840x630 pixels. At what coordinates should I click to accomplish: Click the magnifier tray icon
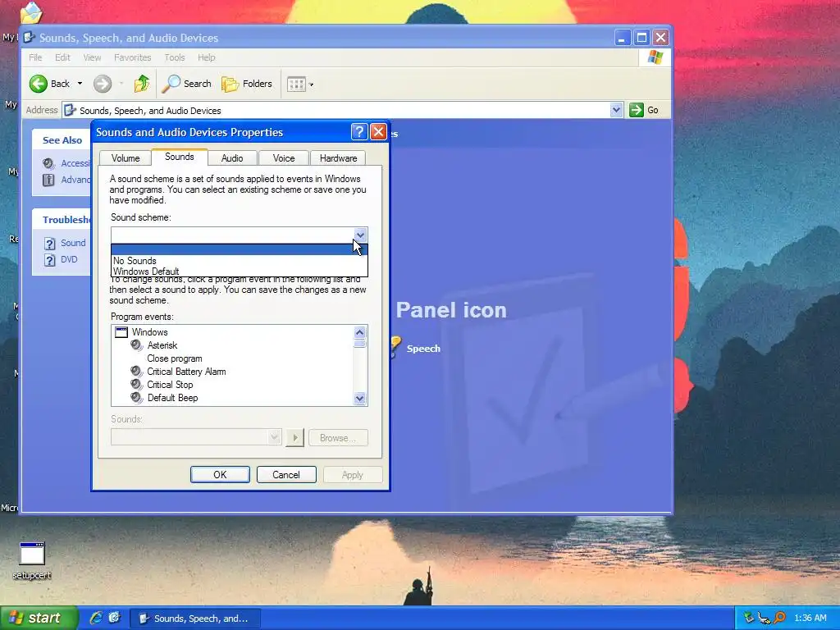(780, 619)
